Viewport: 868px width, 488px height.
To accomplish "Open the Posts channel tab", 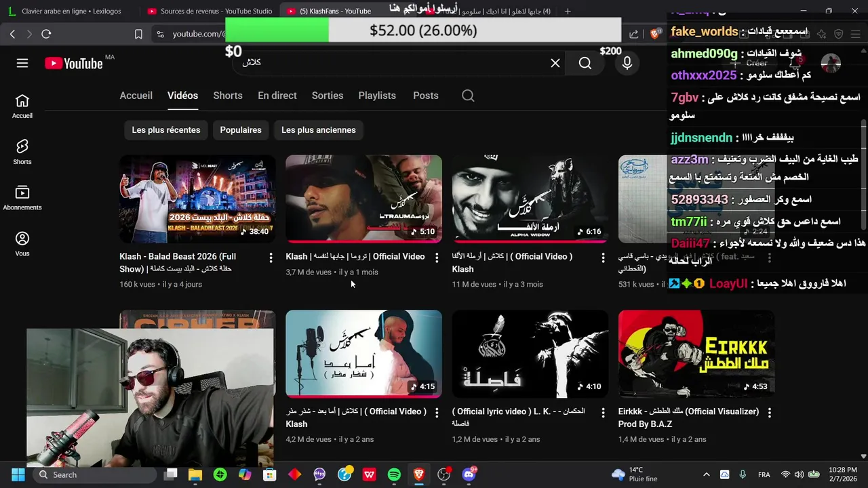I will click(426, 96).
